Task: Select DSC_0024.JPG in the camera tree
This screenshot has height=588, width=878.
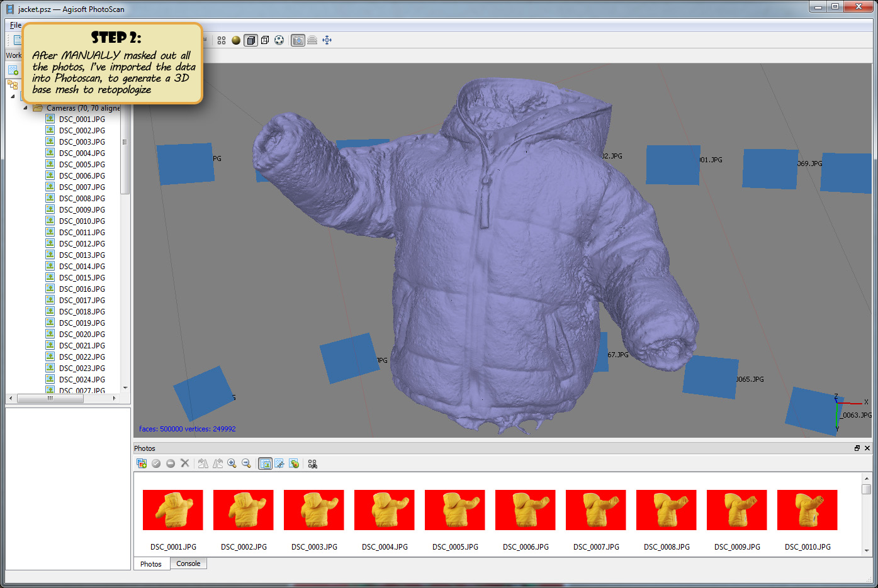Action: (x=82, y=379)
